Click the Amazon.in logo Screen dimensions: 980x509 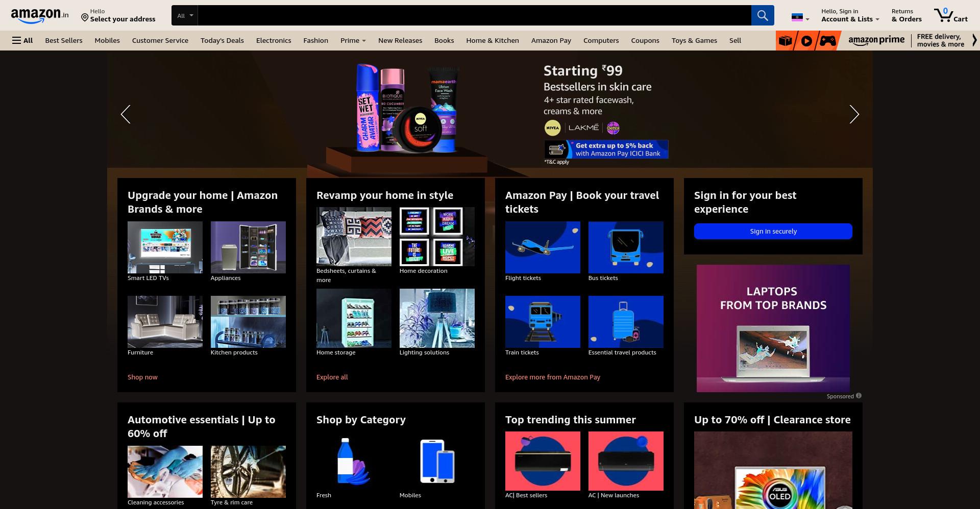click(x=40, y=16)
